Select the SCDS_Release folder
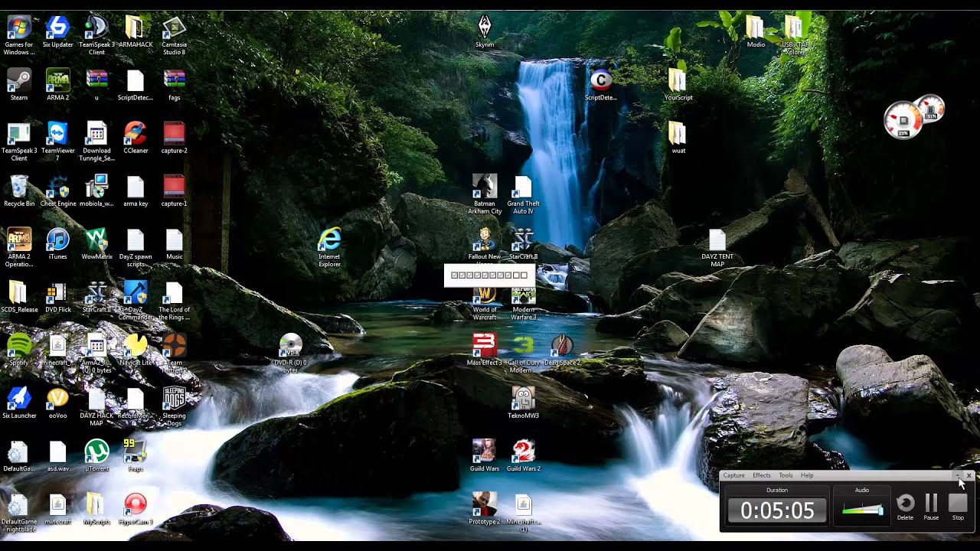This screenshot has height=551, width=980. point(19,297)
